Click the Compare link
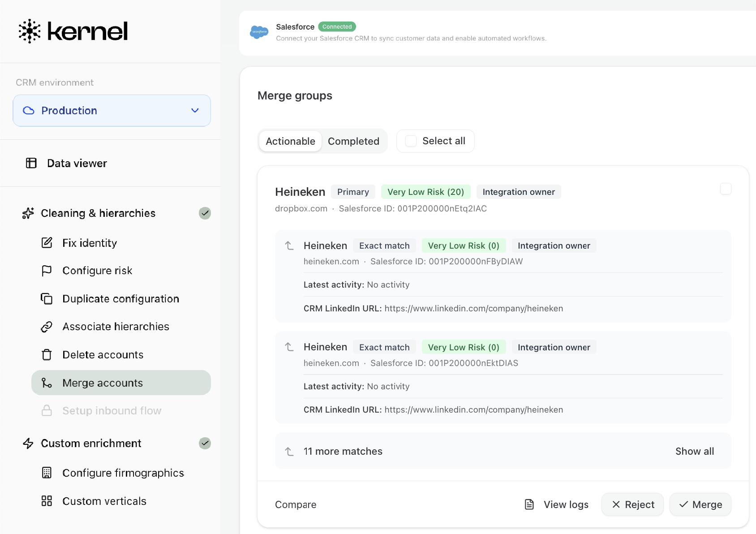The height and width of the screenshot is (534, 756). pos(296,504)
